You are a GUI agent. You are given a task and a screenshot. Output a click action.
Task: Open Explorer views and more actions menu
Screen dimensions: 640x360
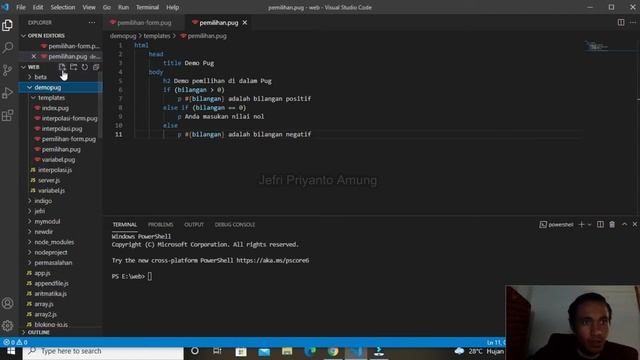(x=92, y=22)
